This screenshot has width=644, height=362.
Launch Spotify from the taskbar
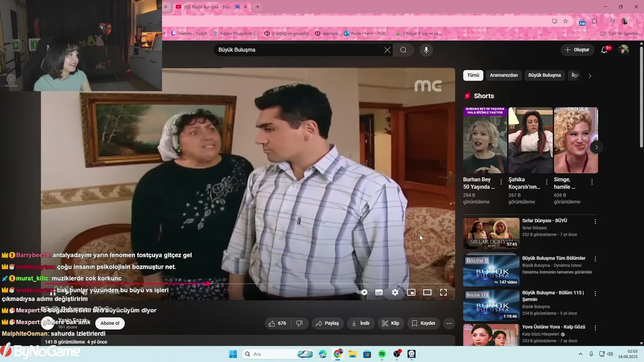pos(382,354)
